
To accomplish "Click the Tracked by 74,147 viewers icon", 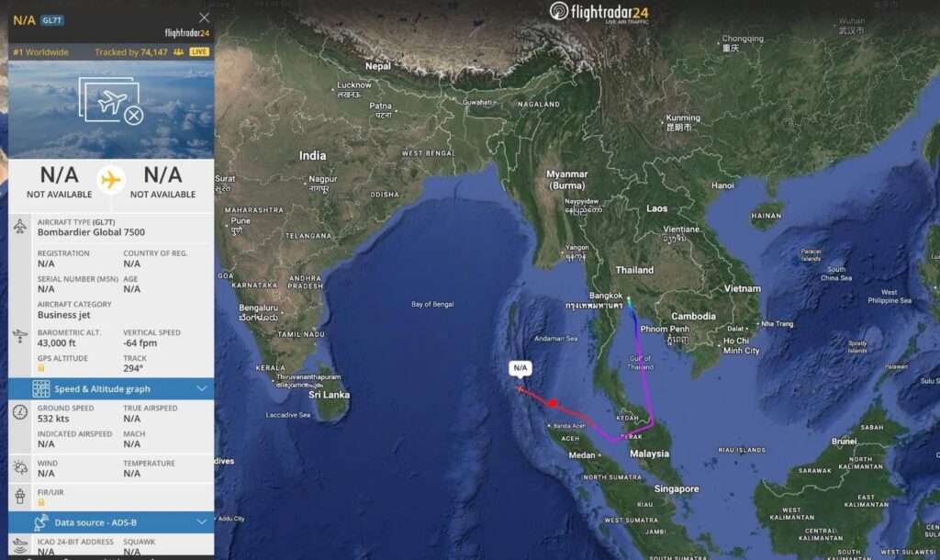I will point(178,52).
